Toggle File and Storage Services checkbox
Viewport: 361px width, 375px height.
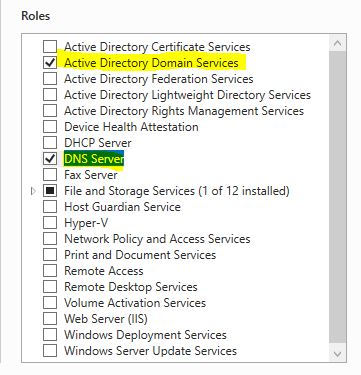point(50,191)
